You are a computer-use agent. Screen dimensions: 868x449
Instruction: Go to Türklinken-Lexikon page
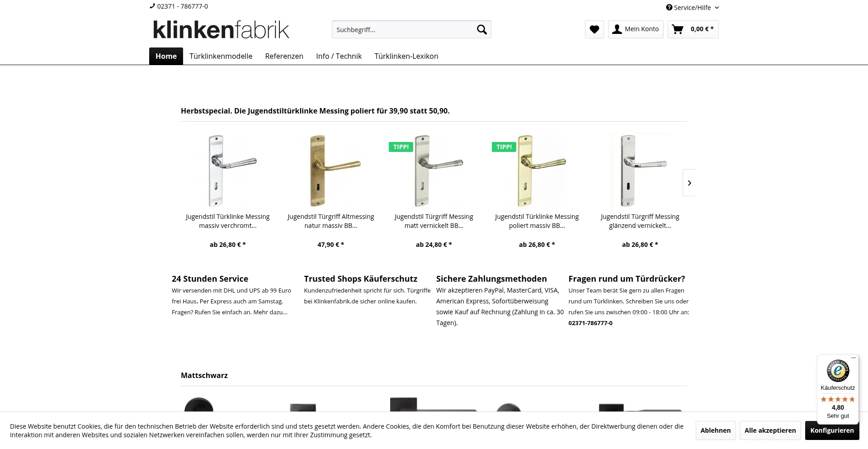[406, 57]
